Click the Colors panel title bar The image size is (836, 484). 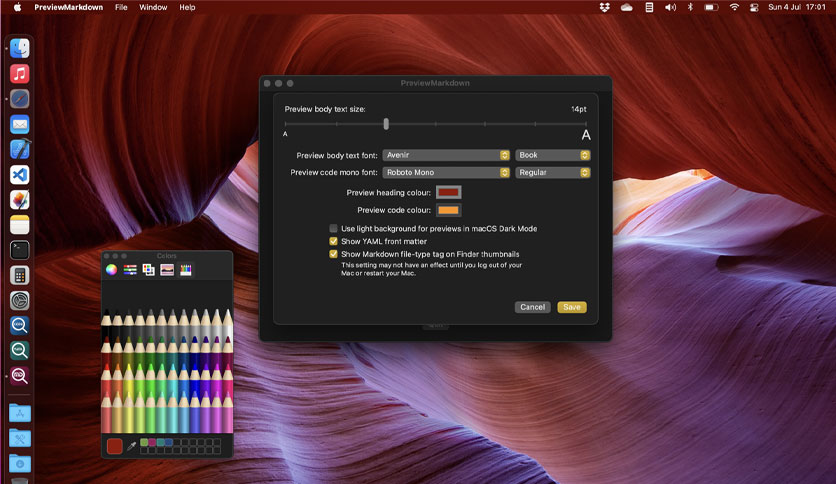pyautogui.click(x=167, y=256)
